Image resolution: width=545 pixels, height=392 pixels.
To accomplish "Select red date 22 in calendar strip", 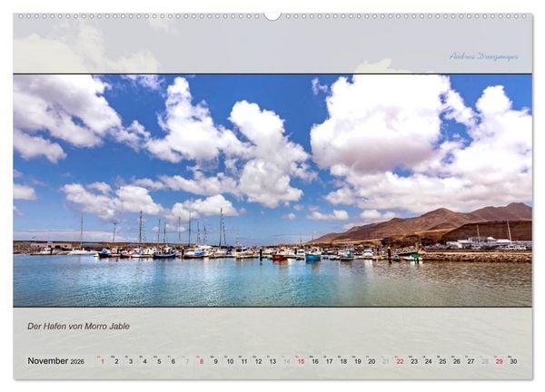I will click(400, 361).
